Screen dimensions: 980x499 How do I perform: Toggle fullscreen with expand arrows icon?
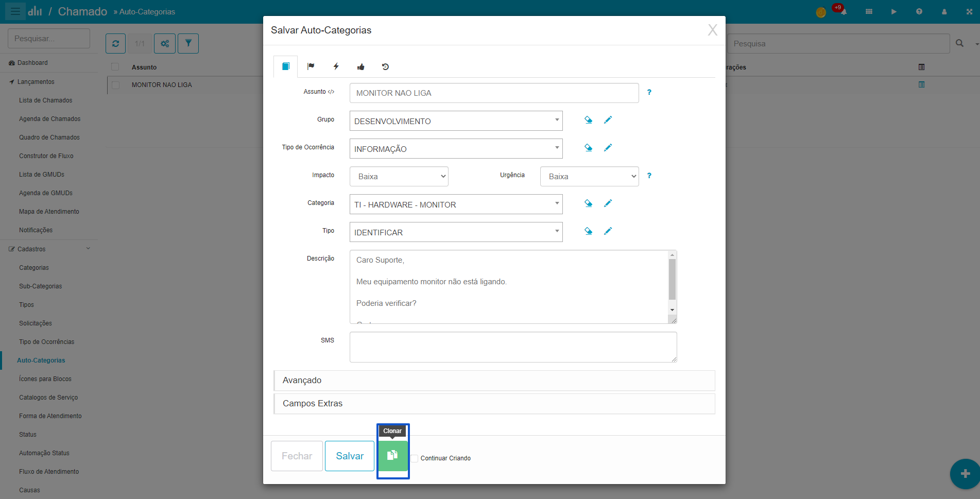tap(969, 11)
